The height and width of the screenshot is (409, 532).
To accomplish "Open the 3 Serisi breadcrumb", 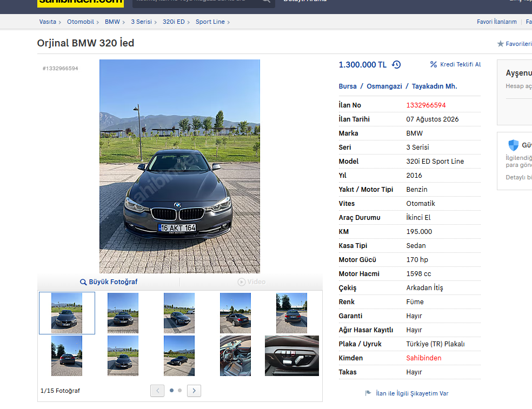I will tap(142, 22).
